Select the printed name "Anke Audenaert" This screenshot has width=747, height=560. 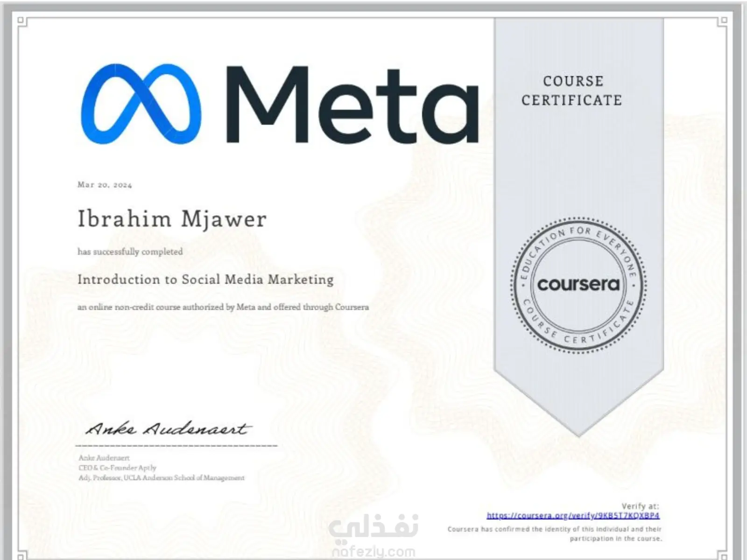click(104, 458)
